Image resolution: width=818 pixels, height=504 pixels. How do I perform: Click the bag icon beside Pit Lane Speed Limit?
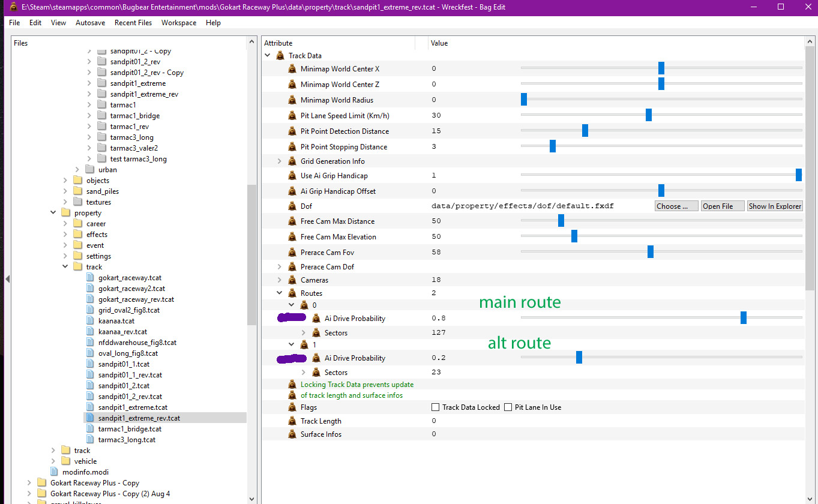tap(292, 116)
